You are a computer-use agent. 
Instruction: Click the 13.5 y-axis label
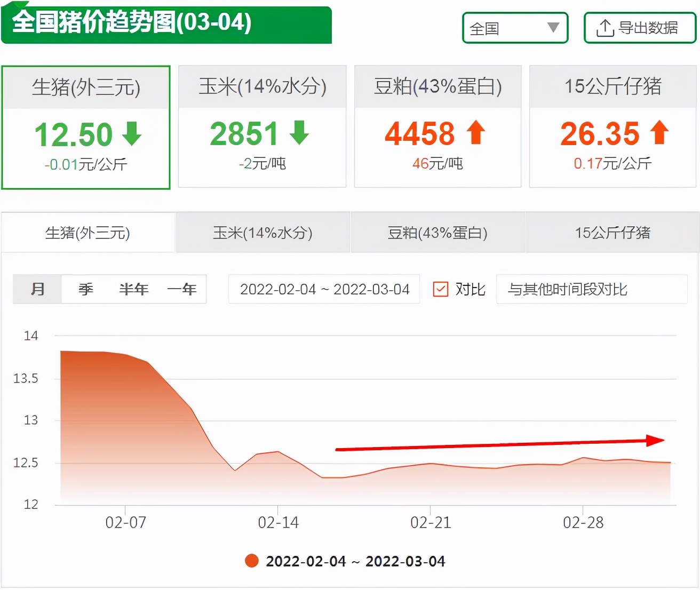click(x=26, y=378)
